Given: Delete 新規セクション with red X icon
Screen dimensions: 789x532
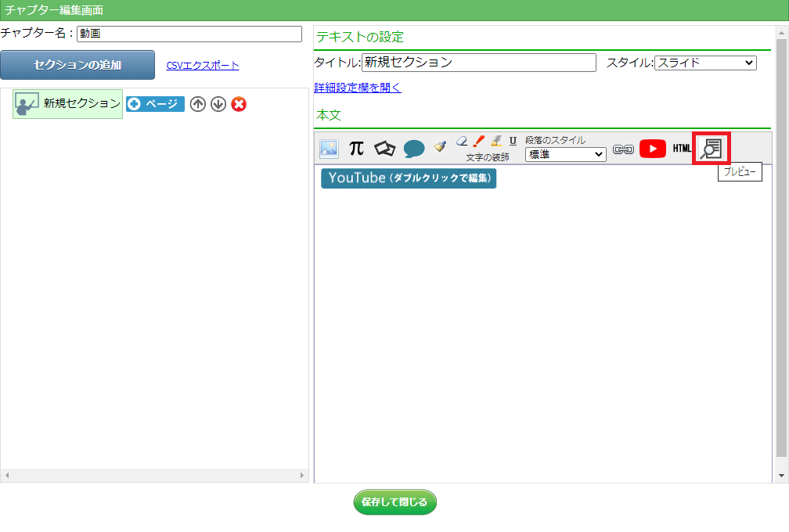Looking at the screenshot, I should click(239, 104).
